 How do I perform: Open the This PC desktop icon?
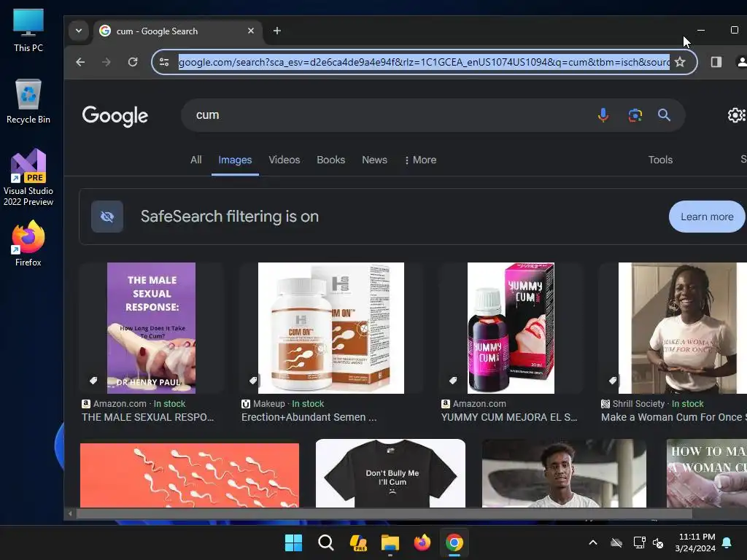click(x=28, y=31)
